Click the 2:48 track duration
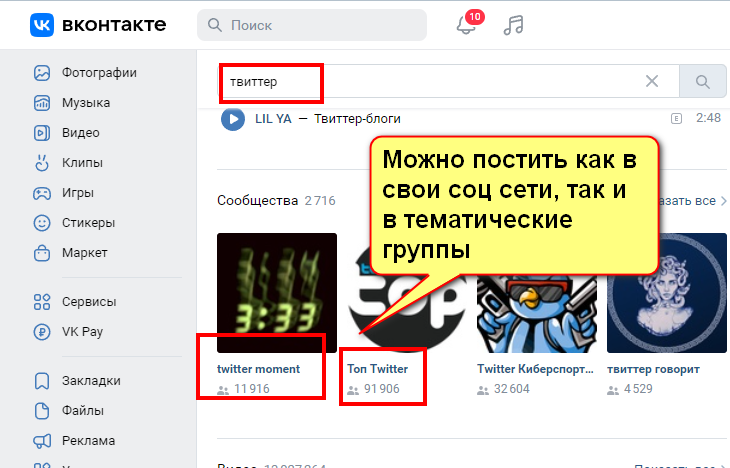730x468 pixels. tap(708, 118)
